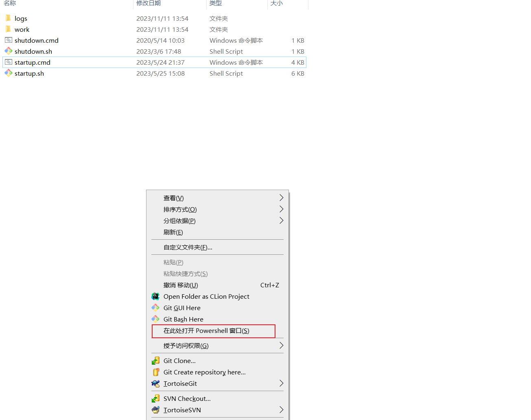Screen dimensions: 531x420
Task: Sort by the 类型 column header
Action: click(216, 3)
